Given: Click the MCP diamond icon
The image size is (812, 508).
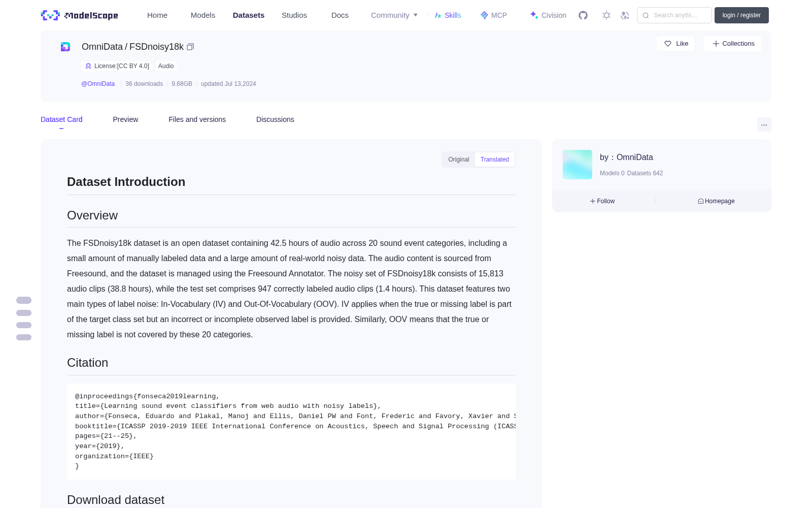Looking at the screenshot, I should click(x=484, y=15).
